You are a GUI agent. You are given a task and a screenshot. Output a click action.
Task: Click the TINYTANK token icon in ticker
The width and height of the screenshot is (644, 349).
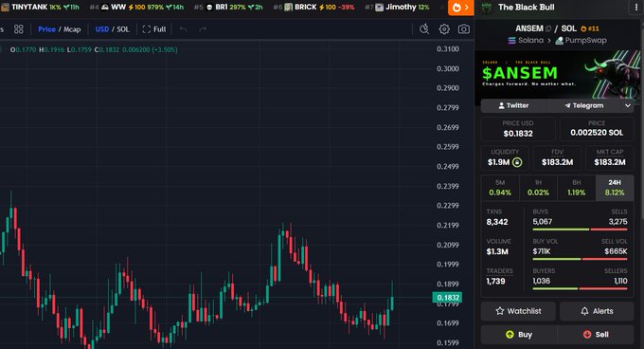tap(5, 7)
